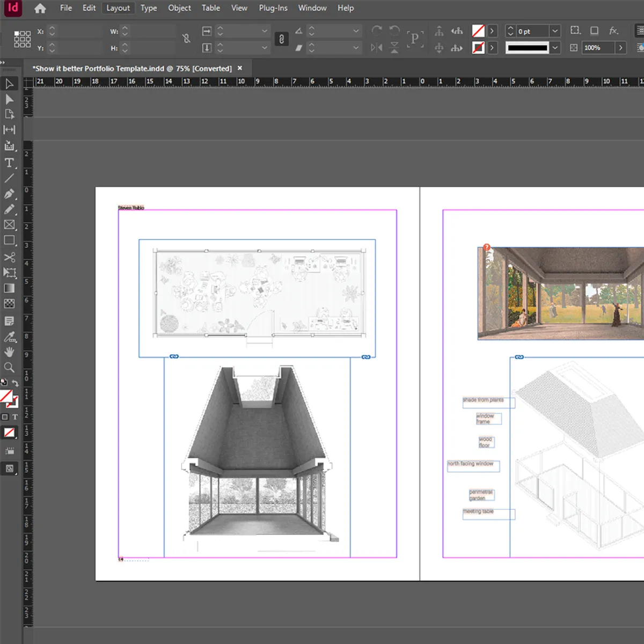Screen dimensions: 644x644
Task: Activate the Type tool
Action: [x=9, y=163]
